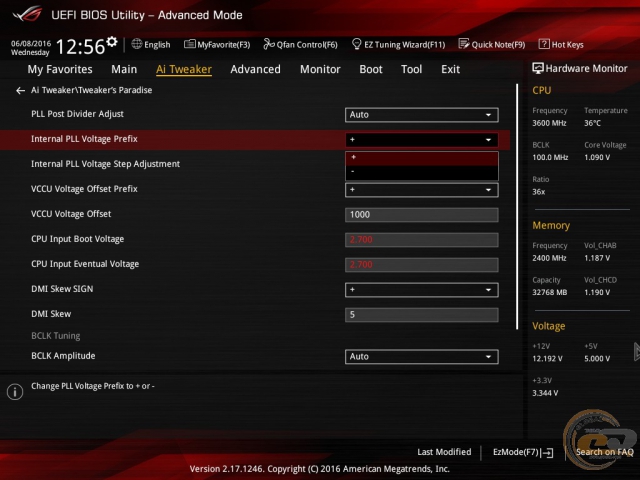Click the CPU Input Eventual Voltage field
Screen dimensions: 640x480
click(x=422, y=264)
